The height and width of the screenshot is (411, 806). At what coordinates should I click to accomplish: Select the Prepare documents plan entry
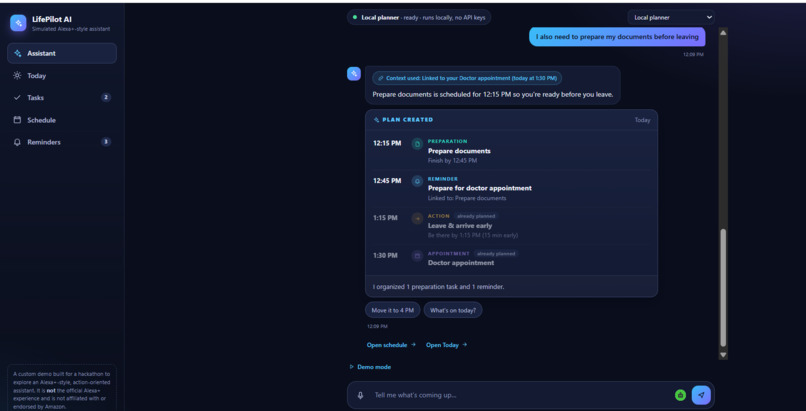pos(511,151)
